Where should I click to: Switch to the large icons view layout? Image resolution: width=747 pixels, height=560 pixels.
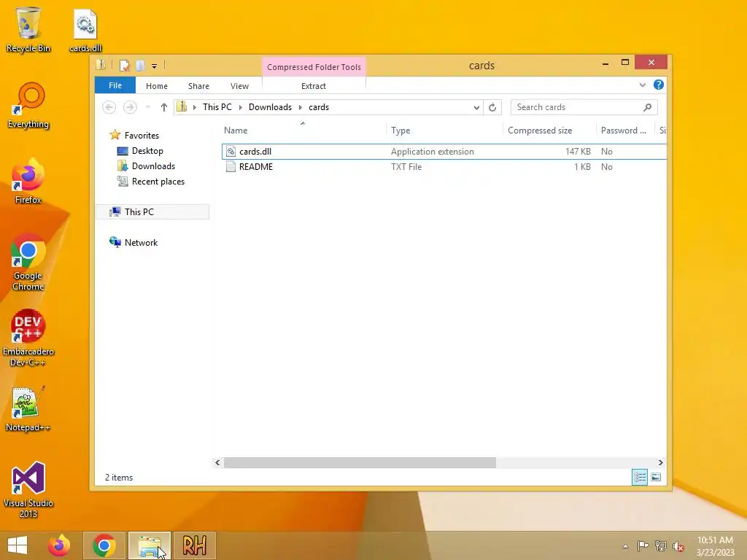[656, 477]
